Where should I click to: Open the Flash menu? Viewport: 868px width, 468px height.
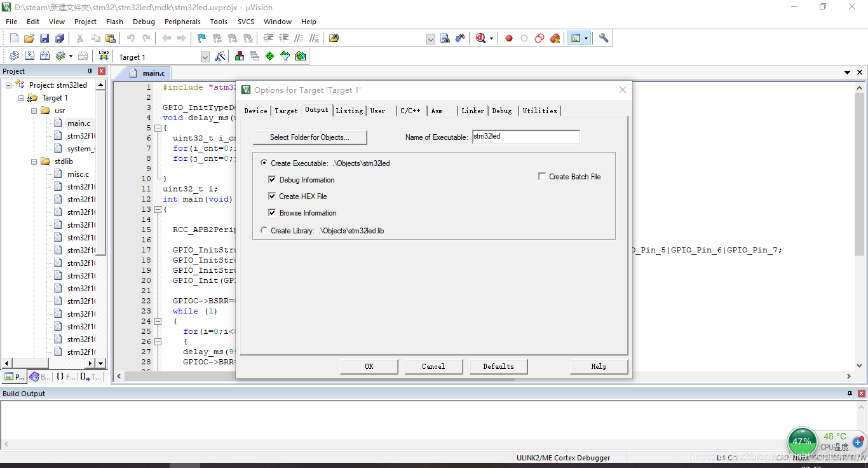(114, 22)
